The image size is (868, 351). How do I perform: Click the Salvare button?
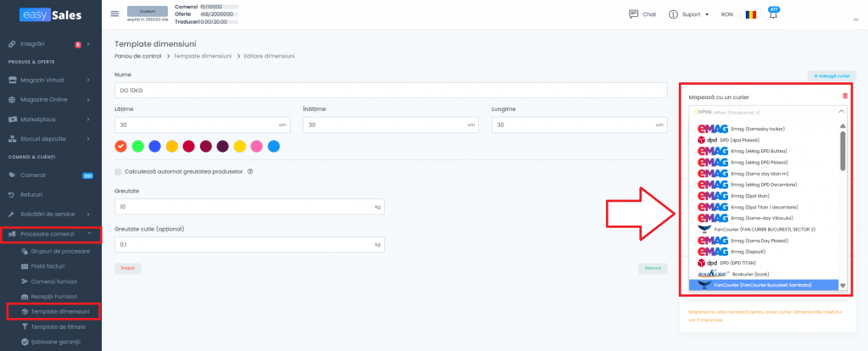pos(653,268)
